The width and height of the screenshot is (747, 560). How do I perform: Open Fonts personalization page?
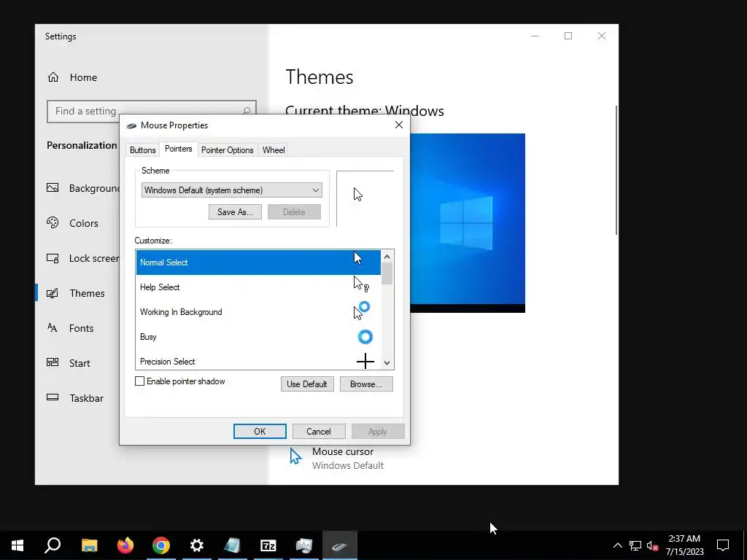(x=81, y=328)
